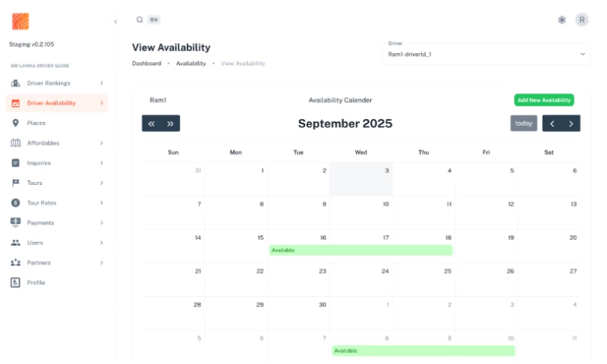Click the Ram1 driver name label
This screenshot has height=364, width=607.
[158, 100]
